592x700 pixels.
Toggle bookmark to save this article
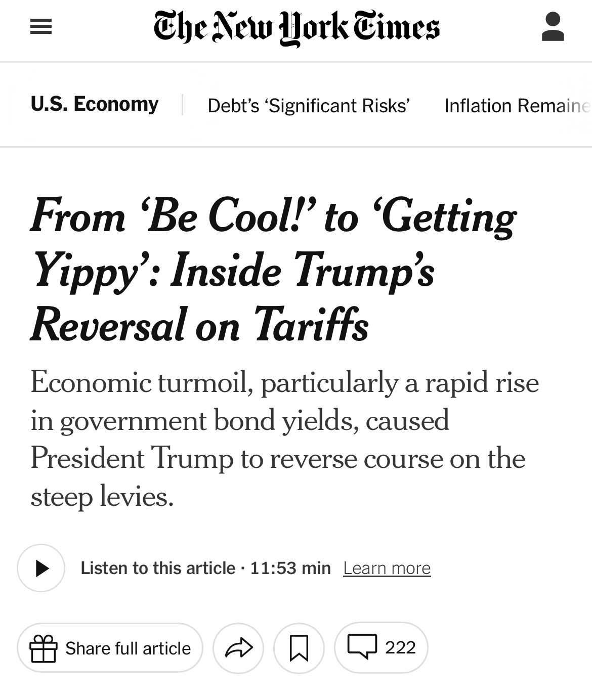point(299,648)
